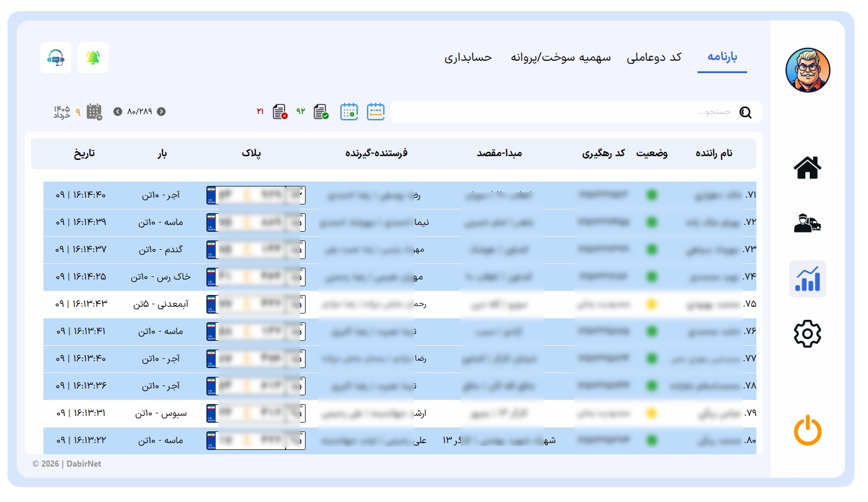This screenshot has width=868, height=502.
Task: Open the date range calendar filter
Action: point(376,112)
